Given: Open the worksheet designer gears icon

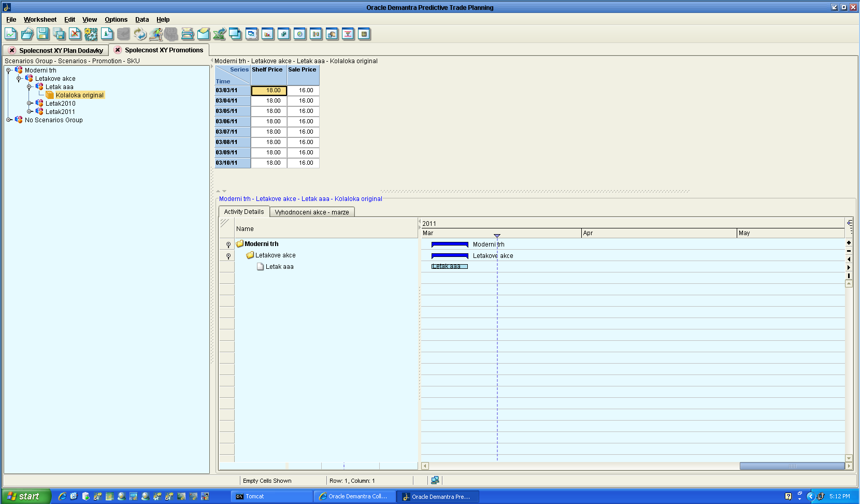Looking at the screenshot, I should click(91, 34).
